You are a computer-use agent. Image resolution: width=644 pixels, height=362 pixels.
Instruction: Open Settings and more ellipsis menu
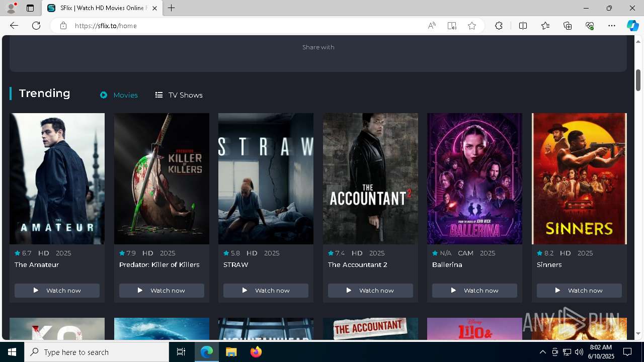(612, 26)
